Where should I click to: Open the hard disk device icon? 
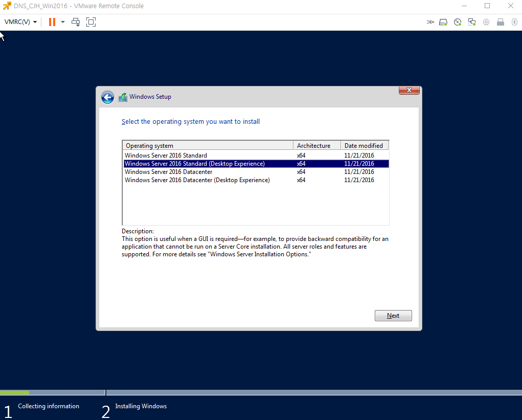443,22
